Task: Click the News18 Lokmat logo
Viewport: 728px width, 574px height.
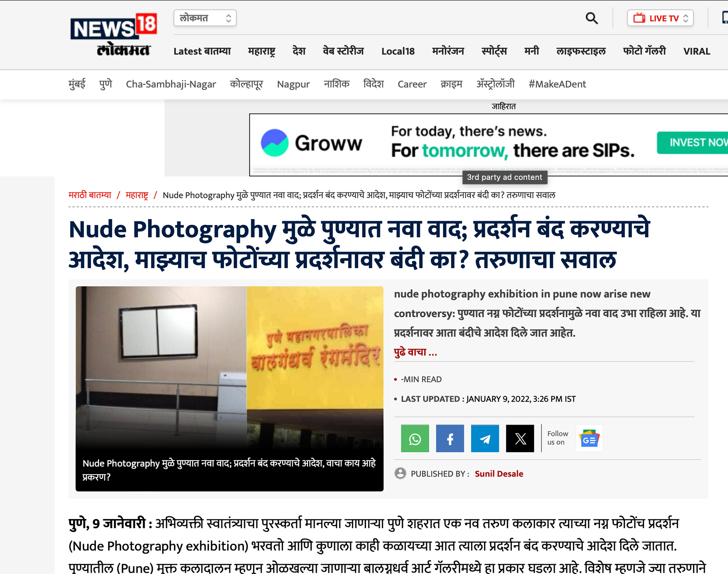Action: [x=113, y=35]
